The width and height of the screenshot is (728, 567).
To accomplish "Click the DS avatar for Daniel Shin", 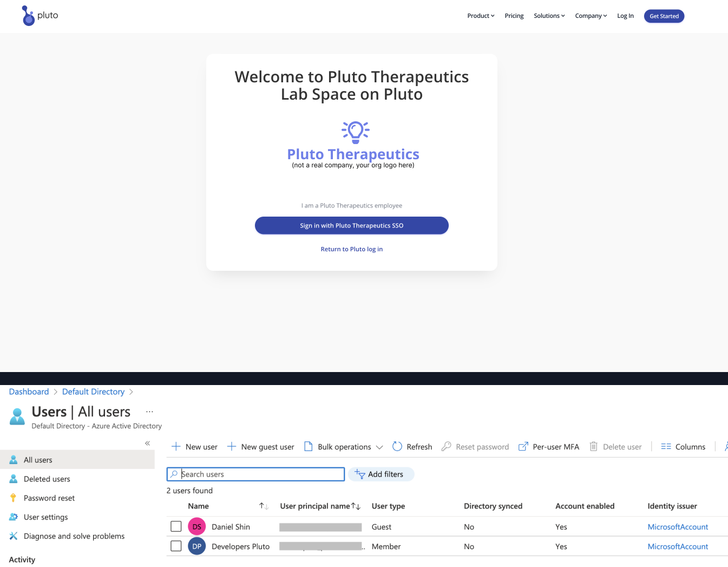I will [x=196, y=527].
